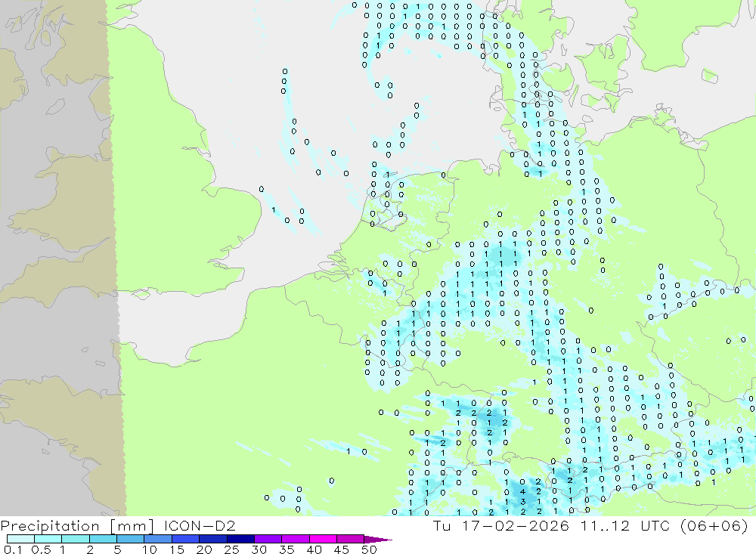756x554 pixels.
Task: Pick the 10–15 mm legend color swatch
Action: click(x=158, y=539)
